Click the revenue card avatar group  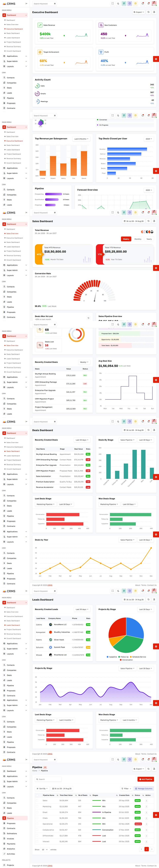pos(147,232)
